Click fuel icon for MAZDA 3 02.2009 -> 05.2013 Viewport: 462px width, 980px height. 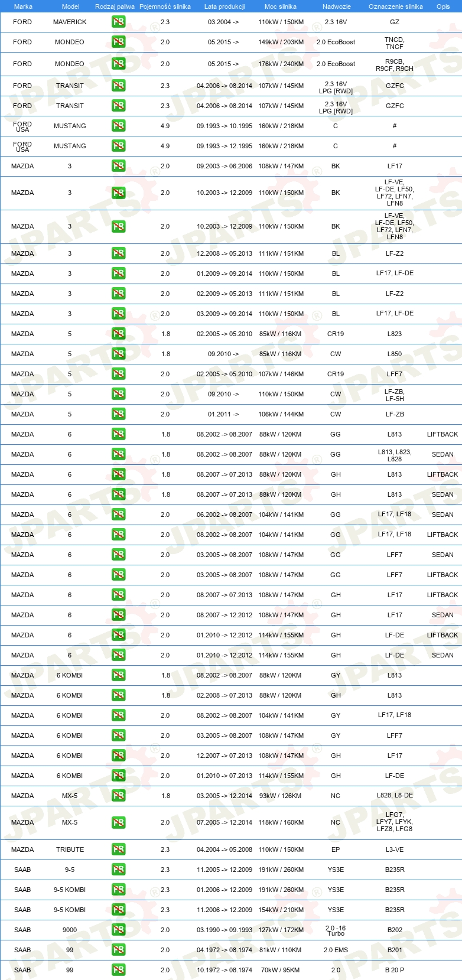click(118, 294)
